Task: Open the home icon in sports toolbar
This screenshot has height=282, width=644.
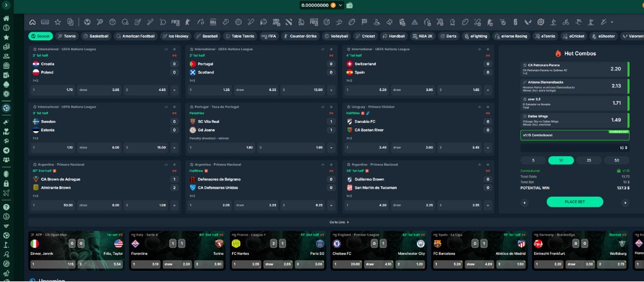Action: (32, 22)
